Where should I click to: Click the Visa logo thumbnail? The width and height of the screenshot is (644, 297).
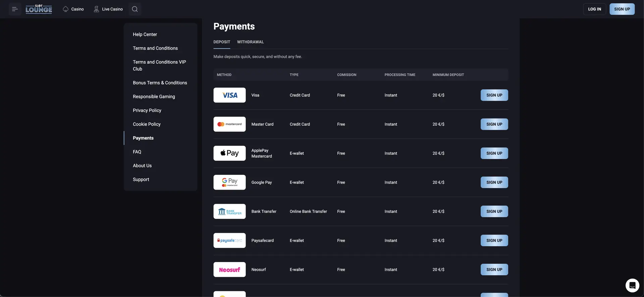[229, 95]
